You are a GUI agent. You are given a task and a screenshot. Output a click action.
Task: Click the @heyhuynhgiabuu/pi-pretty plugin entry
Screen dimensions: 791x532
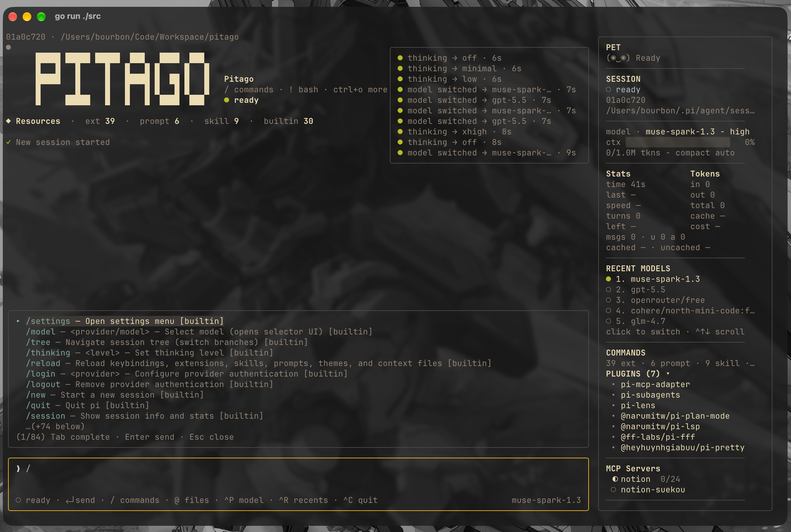click(x=683, y=447)
